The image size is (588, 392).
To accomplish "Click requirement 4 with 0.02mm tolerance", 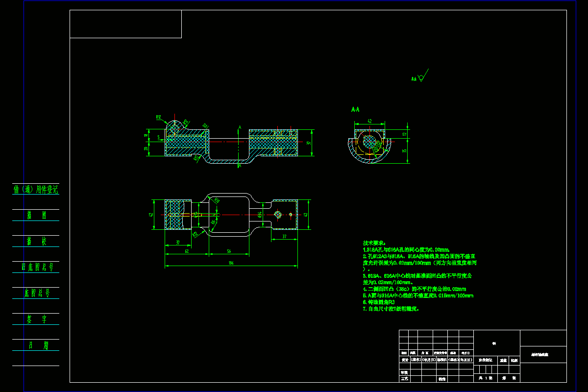I will coord(414,289).
